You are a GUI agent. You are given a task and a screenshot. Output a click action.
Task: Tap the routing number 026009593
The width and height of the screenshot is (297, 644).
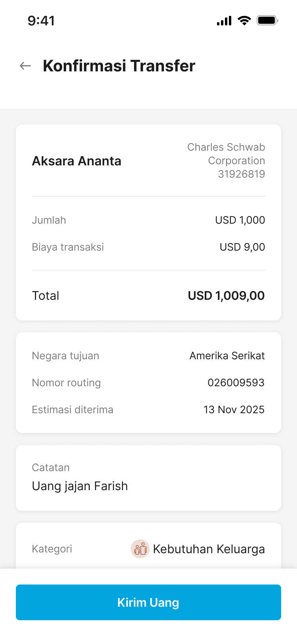click(236, 383)
